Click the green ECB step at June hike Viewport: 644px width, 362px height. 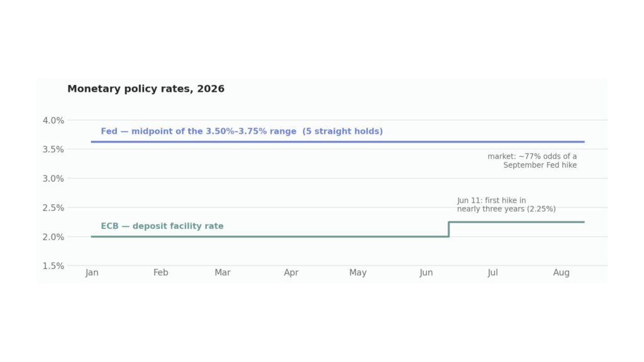449,229
